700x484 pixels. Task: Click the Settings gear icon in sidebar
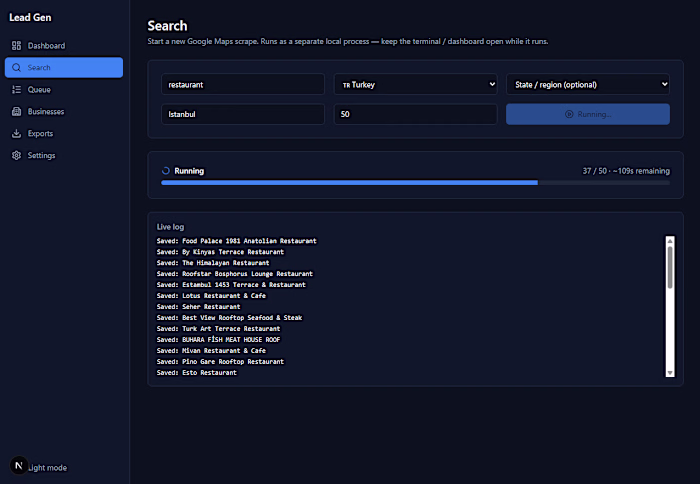pos(17,155)
